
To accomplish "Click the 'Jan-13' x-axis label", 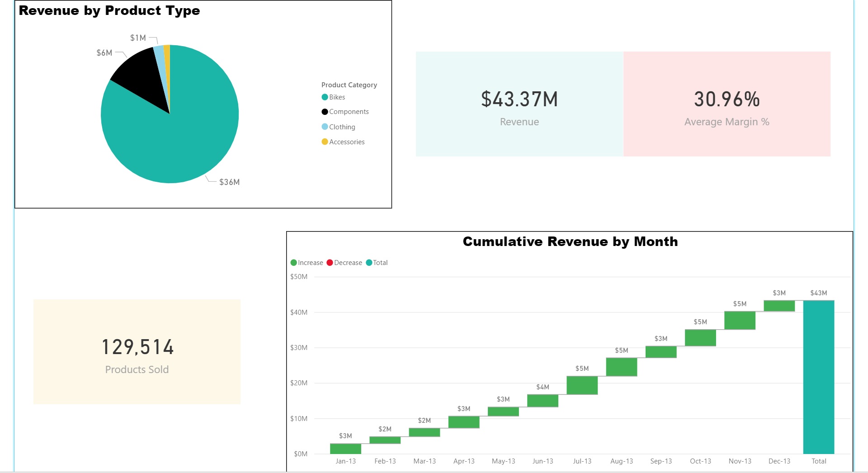I will (x=346, y=461).
